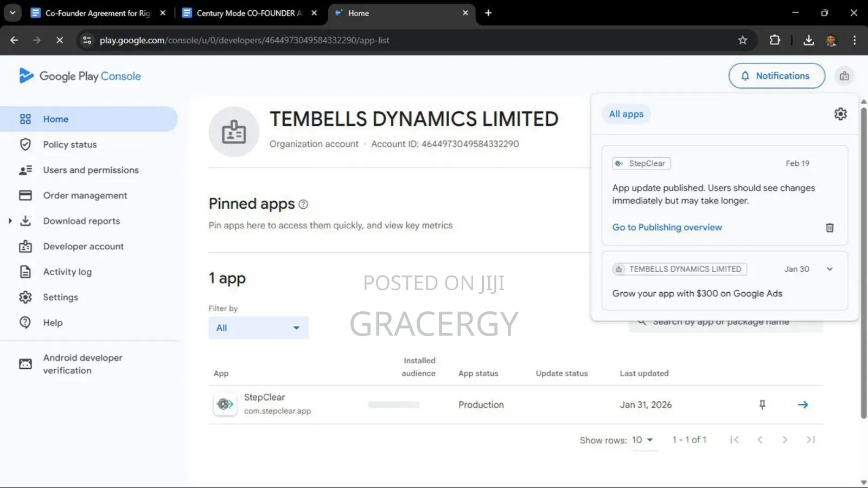Open the Chrome profile avatar
Image resolution: width=868 pixels, height=488 pixels.
832,40
